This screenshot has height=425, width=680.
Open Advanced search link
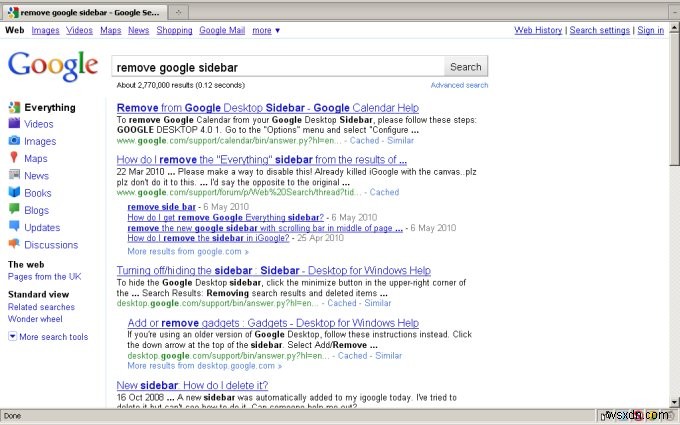click(x=459, y=85)
